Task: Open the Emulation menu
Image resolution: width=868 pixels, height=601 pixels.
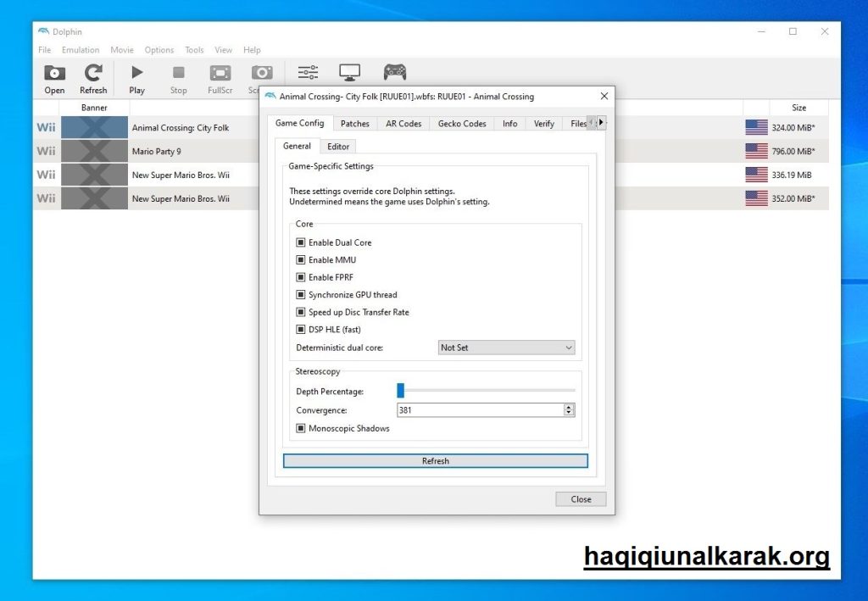Action: click(x=81, y=50)
